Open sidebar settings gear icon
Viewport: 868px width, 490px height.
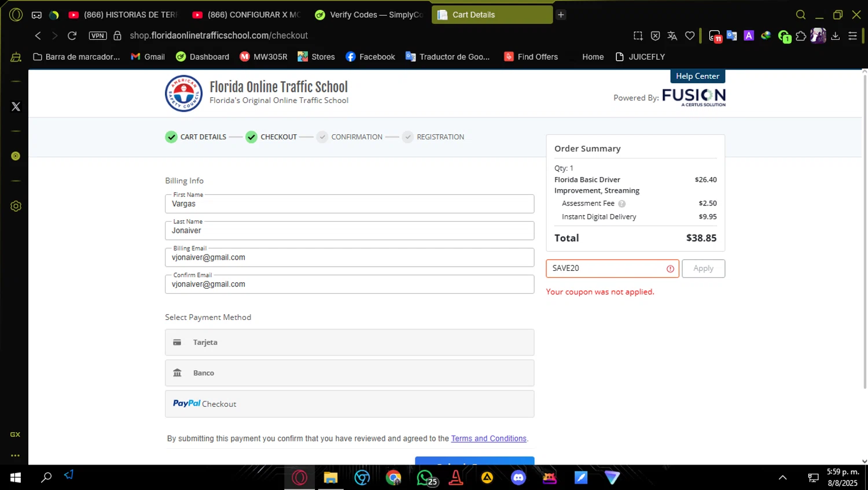click(16, 206)
